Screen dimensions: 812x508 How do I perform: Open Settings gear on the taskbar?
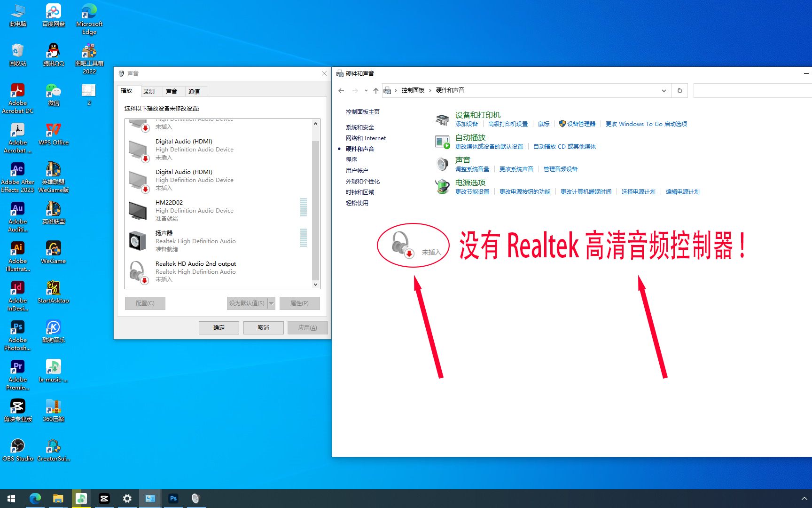pos(127,499)
